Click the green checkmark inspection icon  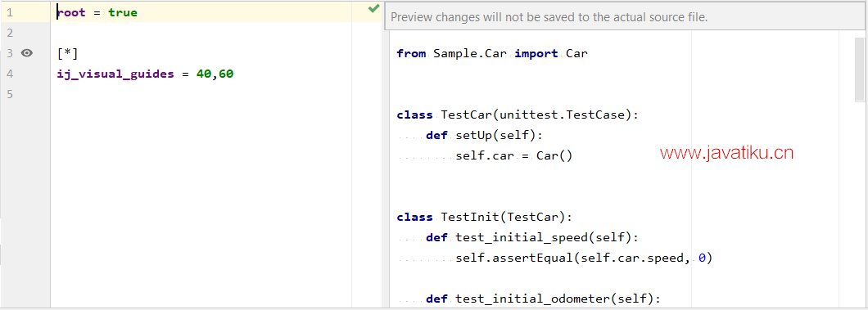[374, 8]
